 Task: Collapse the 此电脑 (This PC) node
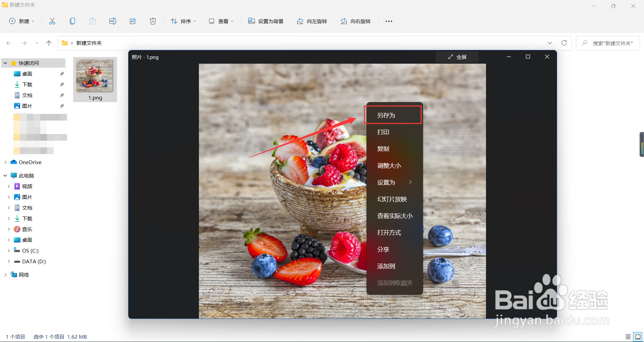pos(5,176)
